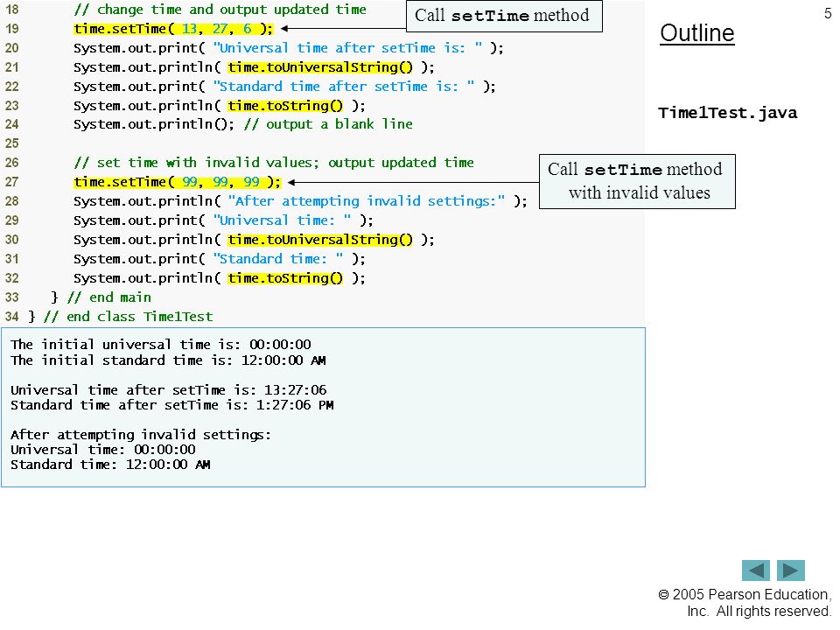The height and width of the screenshot is (630, 840).
Task: Click output line "The initial standard time is: 12:00:00 AM"
Action: [168, 360]
